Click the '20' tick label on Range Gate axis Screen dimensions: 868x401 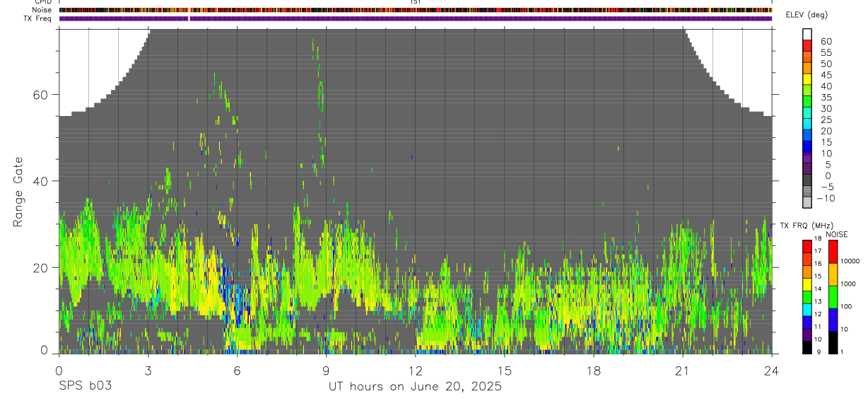tap(40, 267)
